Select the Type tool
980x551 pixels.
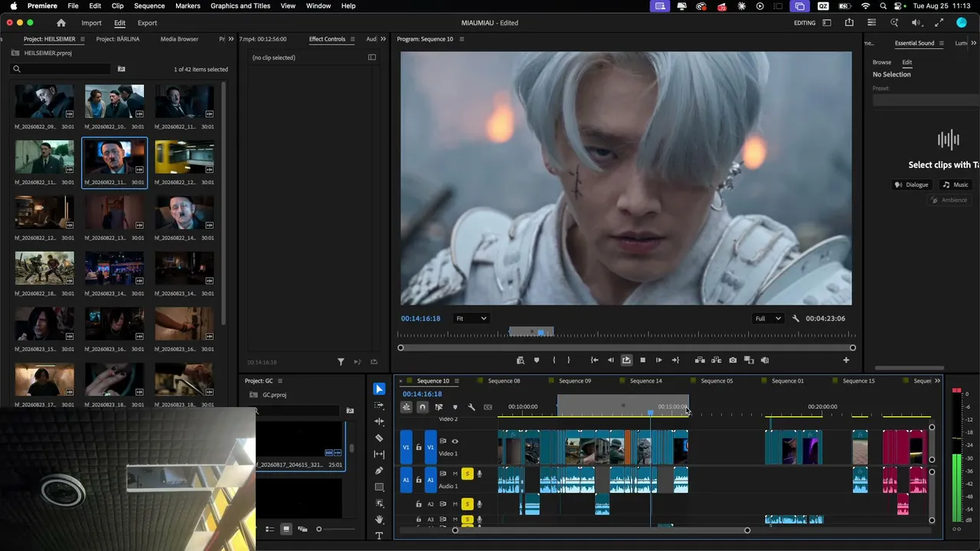[x=379, y=536]
